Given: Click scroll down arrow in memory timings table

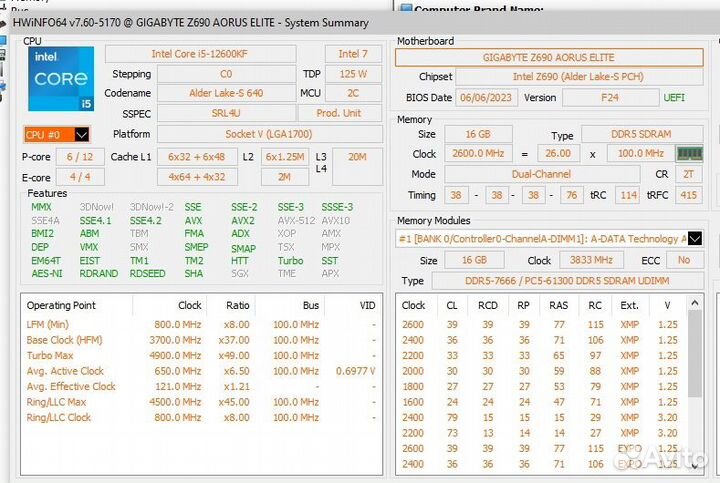Looking at the screenshot, I should click(695, 466).
